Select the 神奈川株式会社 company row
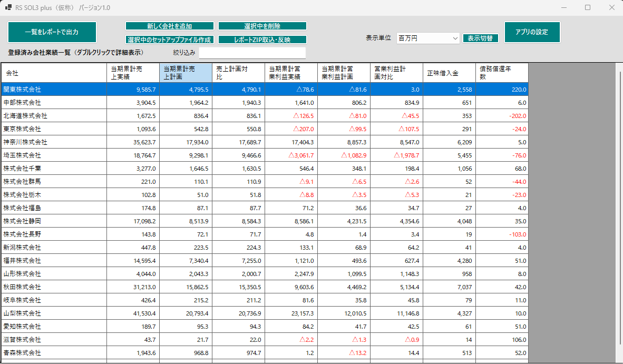 54,142
